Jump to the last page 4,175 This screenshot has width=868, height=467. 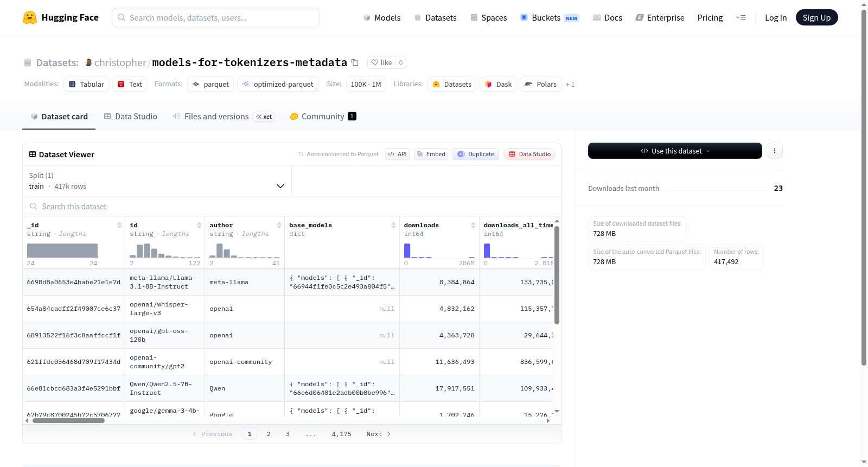coord(342,434)
